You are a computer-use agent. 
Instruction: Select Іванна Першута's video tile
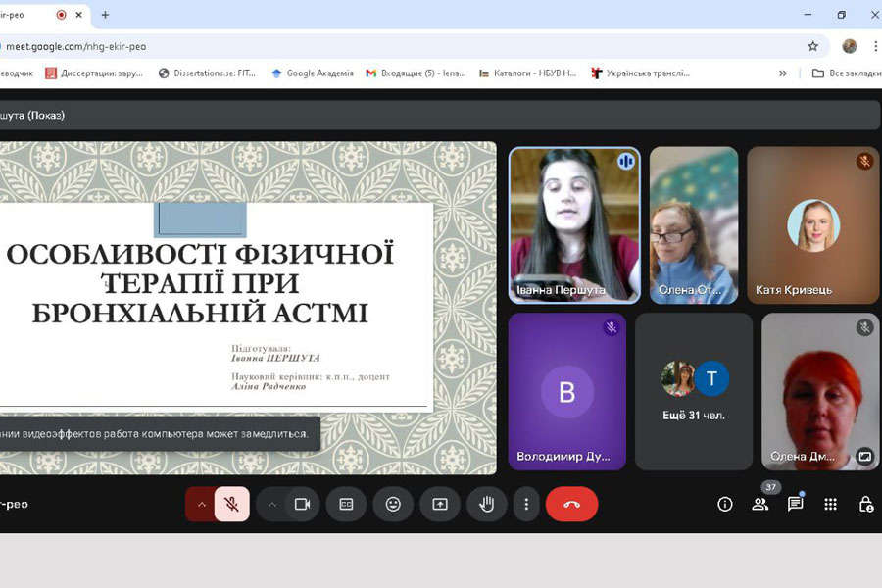(x=574, y=225)
